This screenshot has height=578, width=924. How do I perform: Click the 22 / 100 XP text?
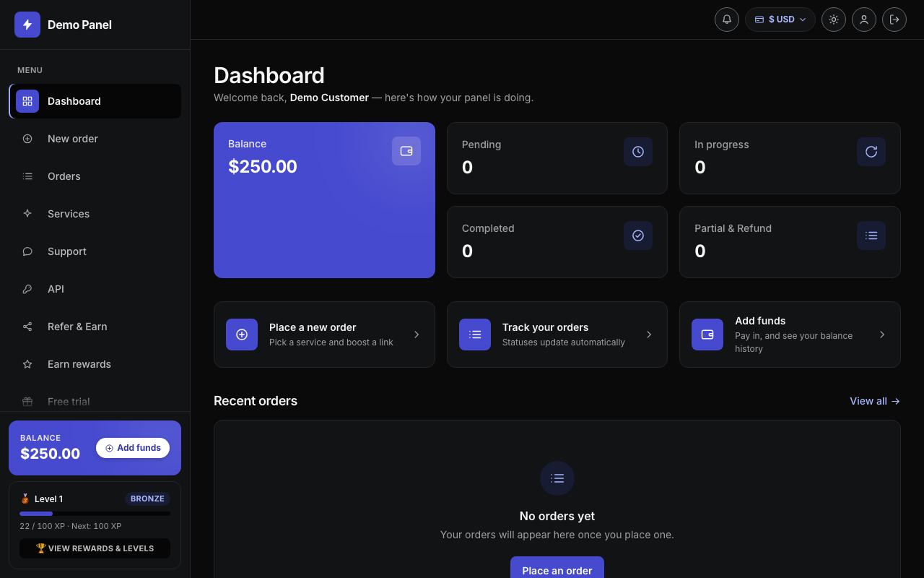[43, 526]
